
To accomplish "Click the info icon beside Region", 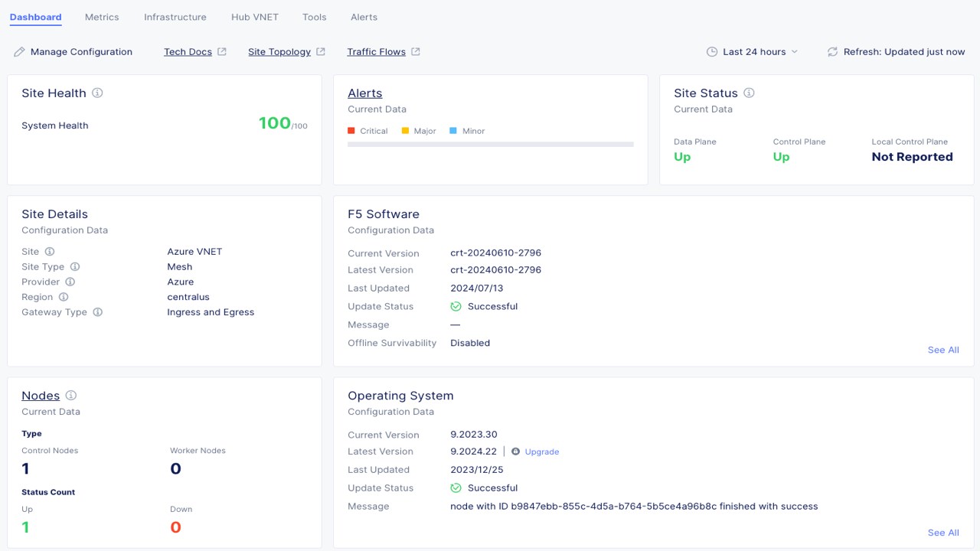I will click(64, 297).
